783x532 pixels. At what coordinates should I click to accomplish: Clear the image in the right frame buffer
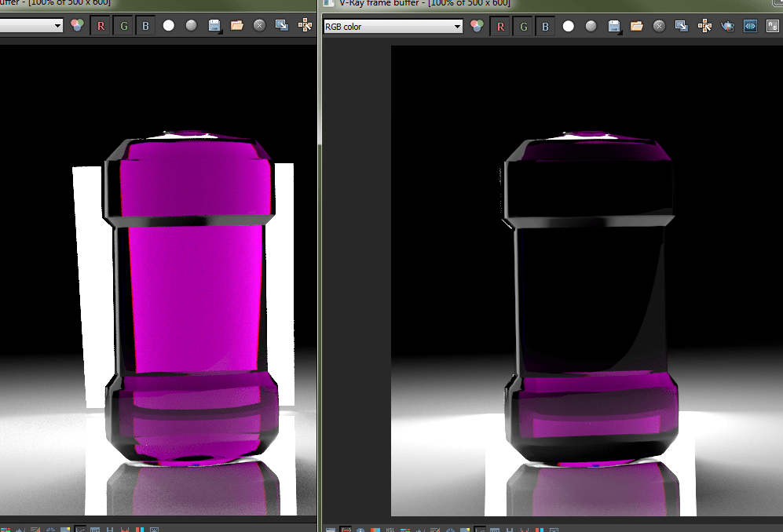(659, 26)
